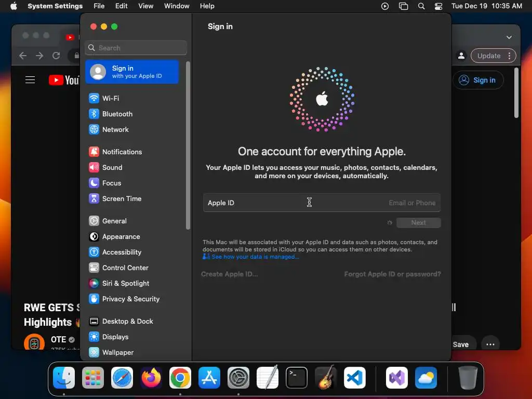The width and height of the screenshot is (532, 399).
Task: Open the System Settings menu bar item
Action: [x=55, y=6]
